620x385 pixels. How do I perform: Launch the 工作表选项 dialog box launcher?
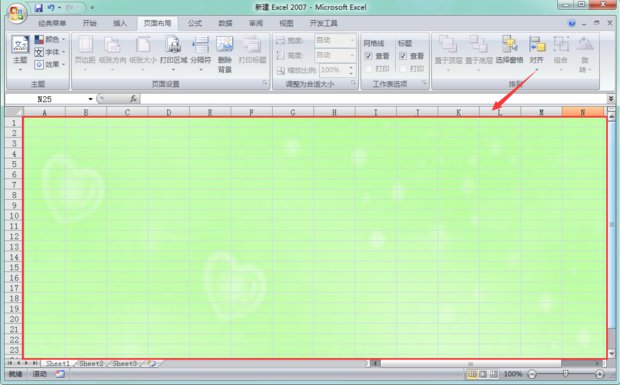click(x=424, y=83)
